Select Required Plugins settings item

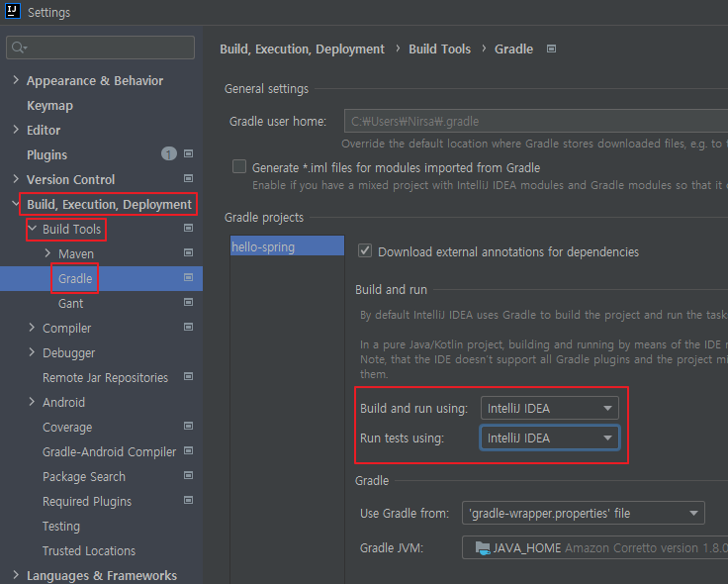[87, 501]
